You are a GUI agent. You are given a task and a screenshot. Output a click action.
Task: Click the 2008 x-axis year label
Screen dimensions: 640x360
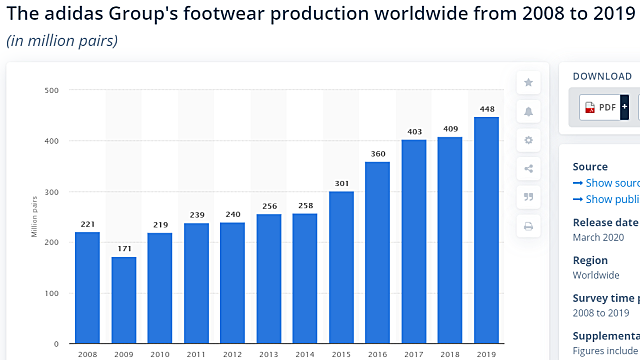[87, 354]
